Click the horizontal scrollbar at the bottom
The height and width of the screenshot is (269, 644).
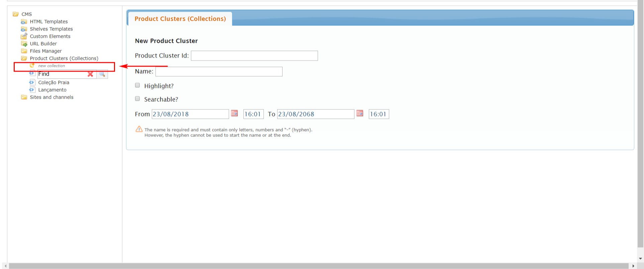(x=318, y=266)
